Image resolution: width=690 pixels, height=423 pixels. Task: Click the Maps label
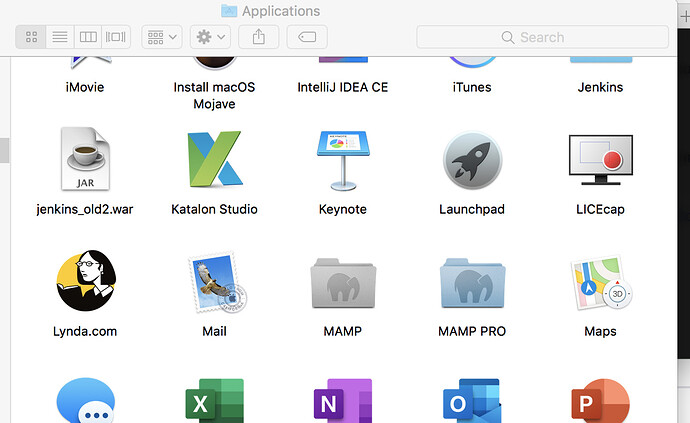[600, 331]
